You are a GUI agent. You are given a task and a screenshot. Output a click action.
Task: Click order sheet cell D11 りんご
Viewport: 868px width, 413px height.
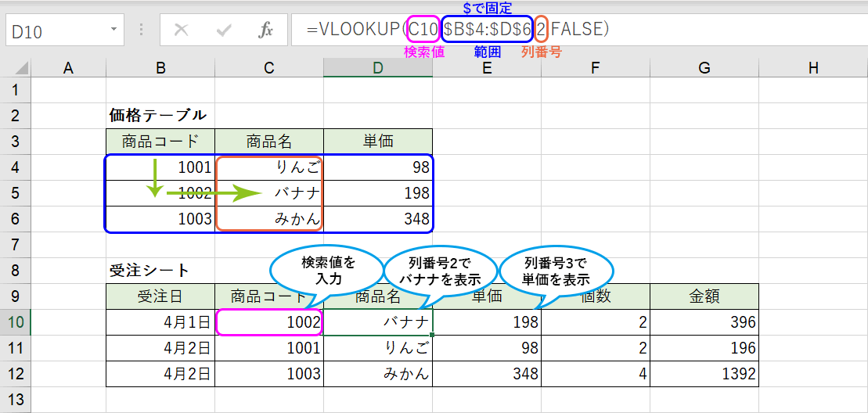(x=378, y=348)
